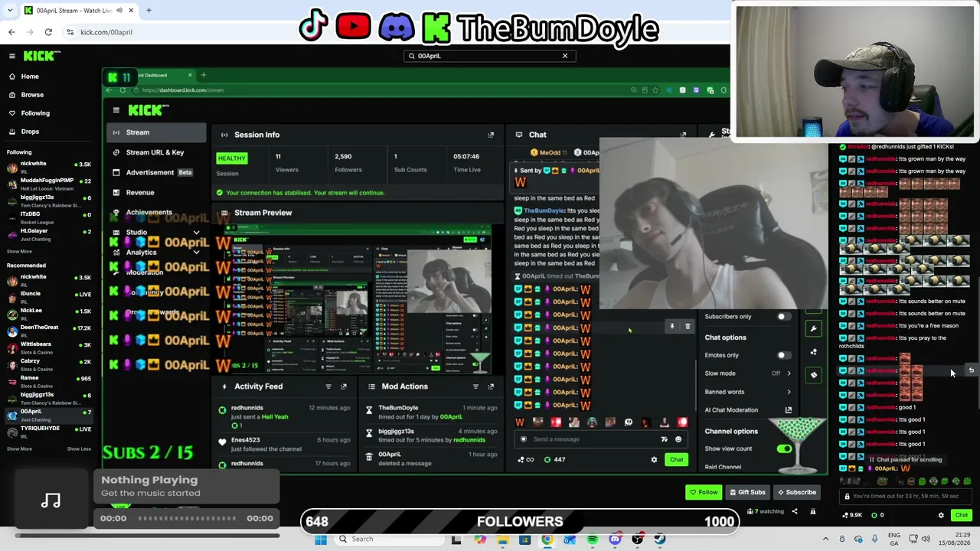
Task: Reload the kick.com browser page
Action: pyautogui.click(x=48, y=32)
